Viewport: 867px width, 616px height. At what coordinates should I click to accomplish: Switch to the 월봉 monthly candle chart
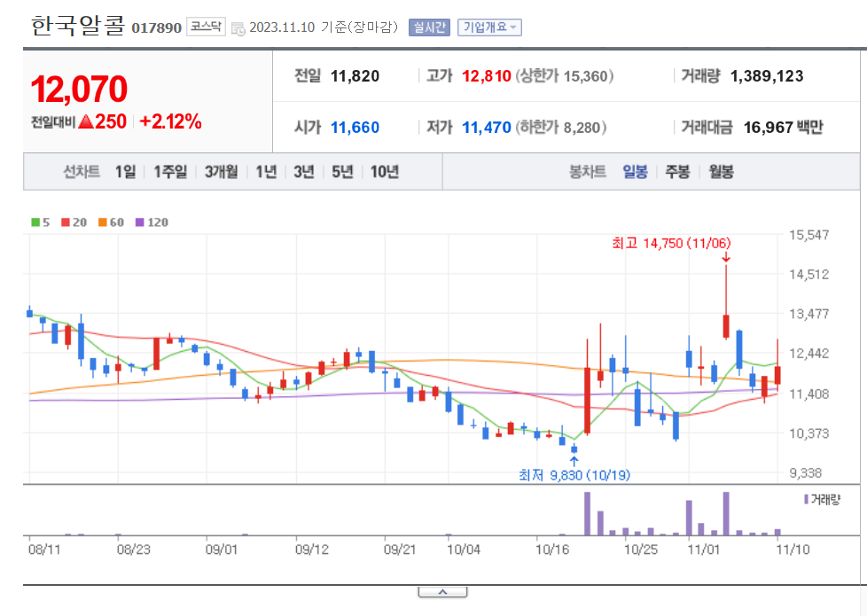click(721, 172)
